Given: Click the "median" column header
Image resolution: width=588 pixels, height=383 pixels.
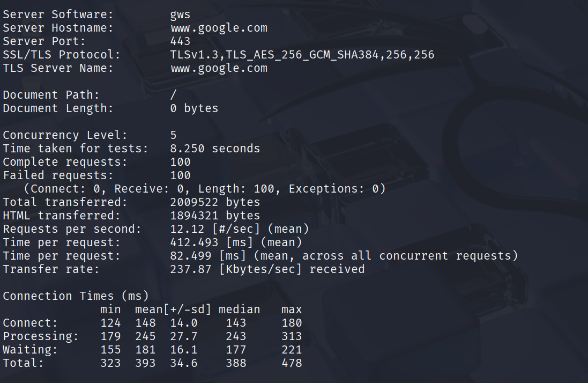Looking at the screenshot, I should click(x=239, y=310).
